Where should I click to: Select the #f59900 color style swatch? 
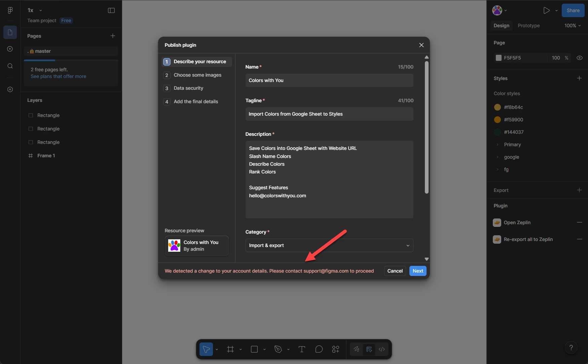coord(497,120)
